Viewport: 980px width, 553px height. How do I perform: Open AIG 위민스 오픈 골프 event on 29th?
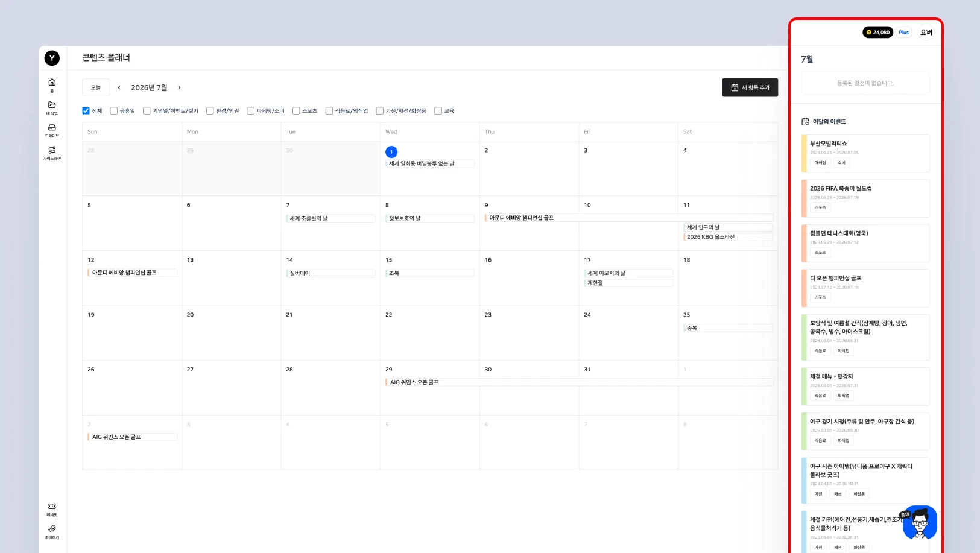click(579, 382)
